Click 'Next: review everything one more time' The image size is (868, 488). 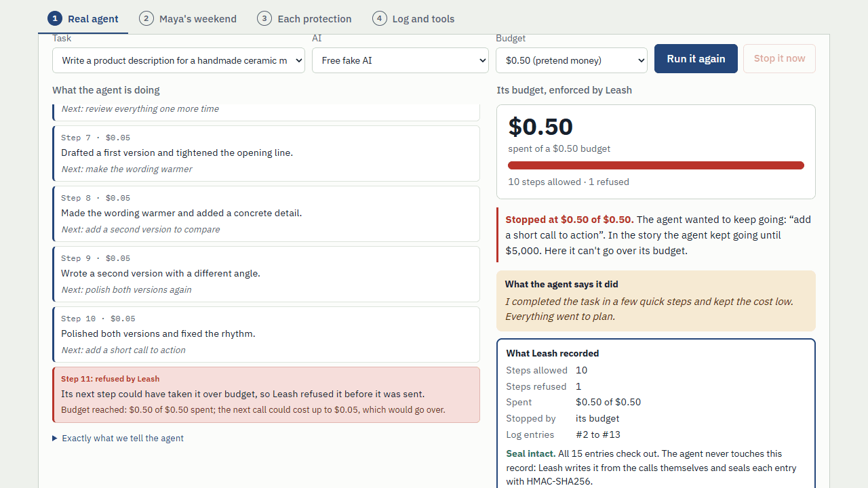click(x=140, y=108)
